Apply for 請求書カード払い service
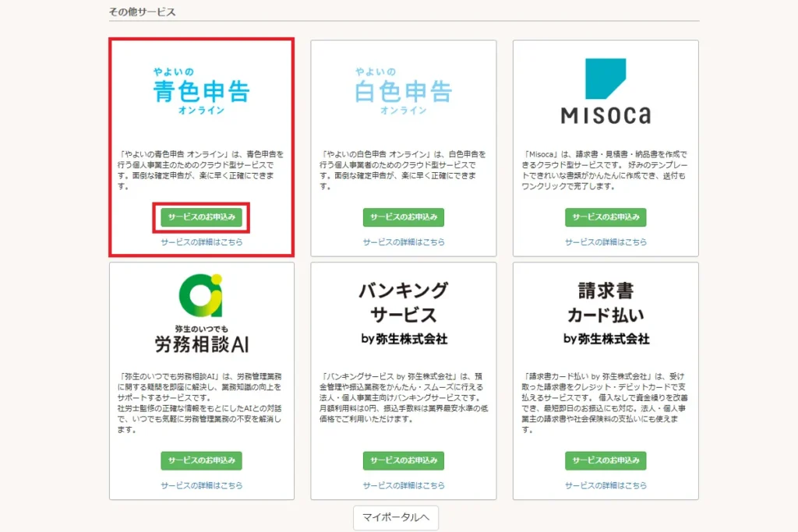Viewport: 798px width, 532px height. pos(606,460)
